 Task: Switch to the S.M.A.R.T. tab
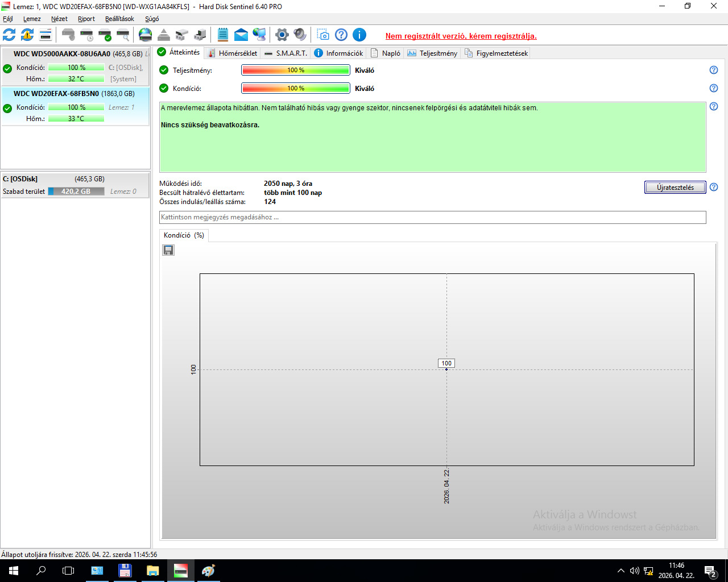(286, 53)
